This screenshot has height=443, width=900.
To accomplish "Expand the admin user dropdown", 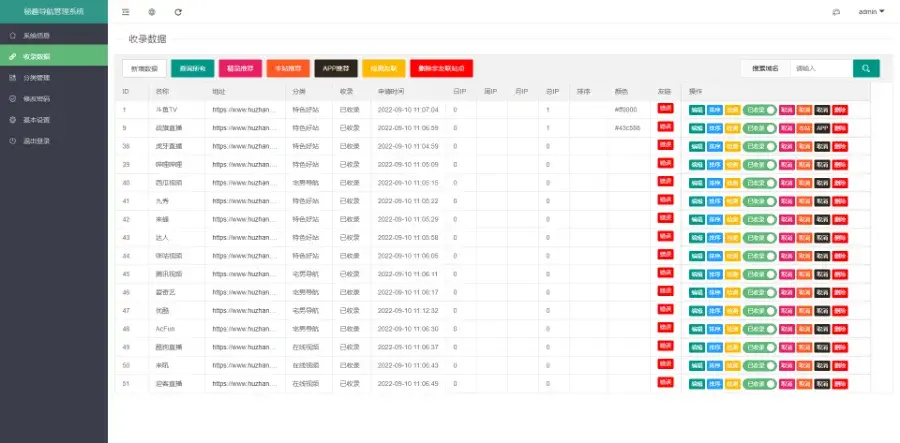I will coord(871,11).
